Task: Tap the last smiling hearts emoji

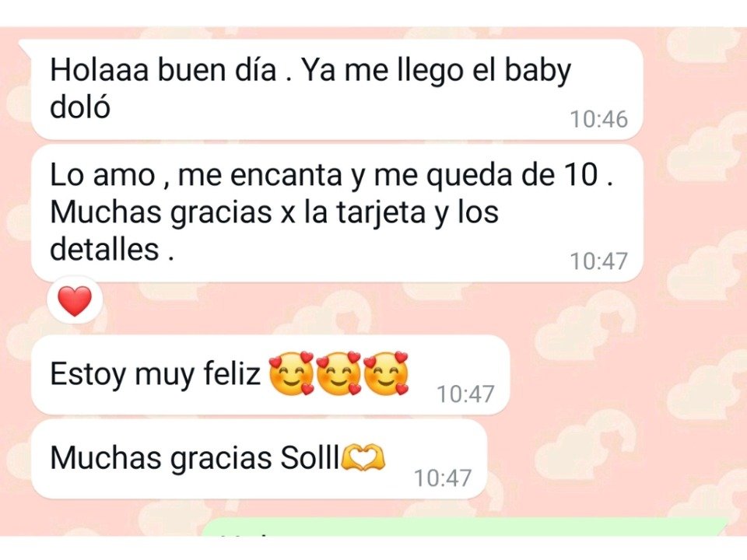Action: point(387,374)
